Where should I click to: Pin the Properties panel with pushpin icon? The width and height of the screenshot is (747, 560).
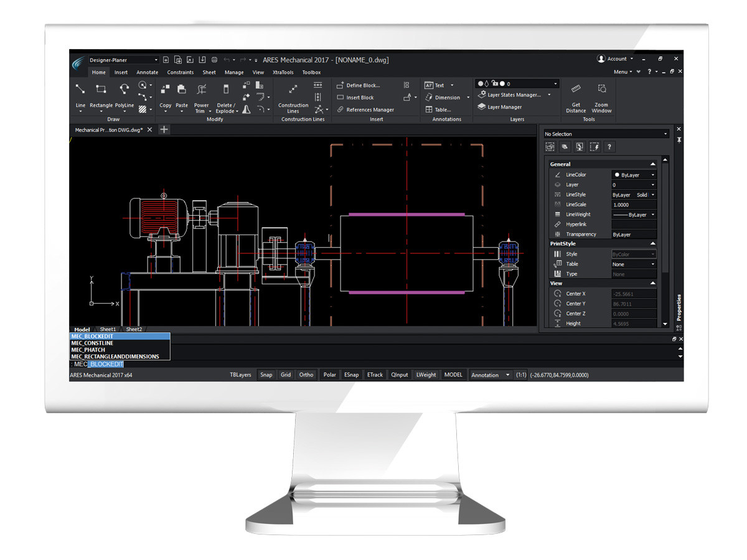click(679, 139)
